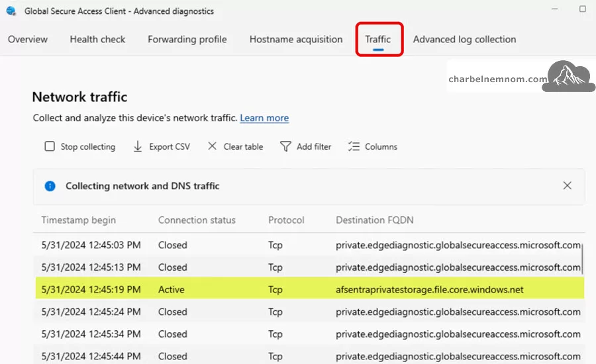
Task: Click the Global Secure Access globe icon
Action: (11, 11)
